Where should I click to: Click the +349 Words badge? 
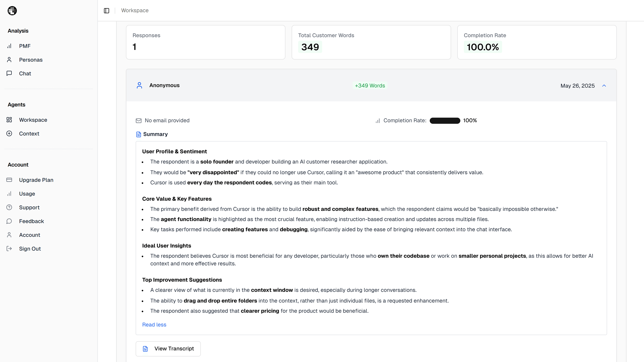point(370,85)
